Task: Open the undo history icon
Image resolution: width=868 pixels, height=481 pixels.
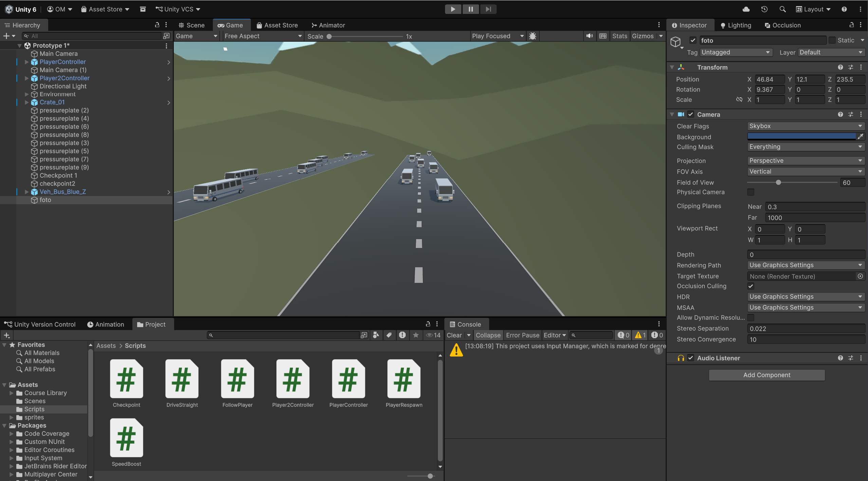Action: coord(764,9)
